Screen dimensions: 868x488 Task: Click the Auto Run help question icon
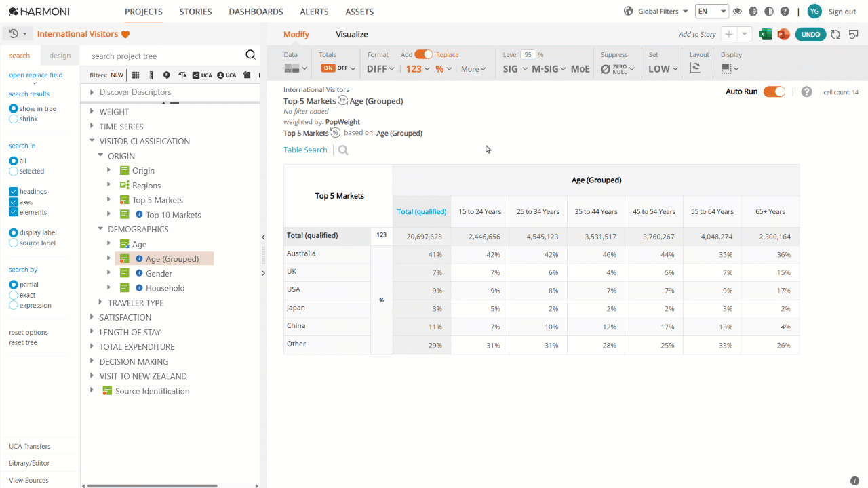click(806, 91)
